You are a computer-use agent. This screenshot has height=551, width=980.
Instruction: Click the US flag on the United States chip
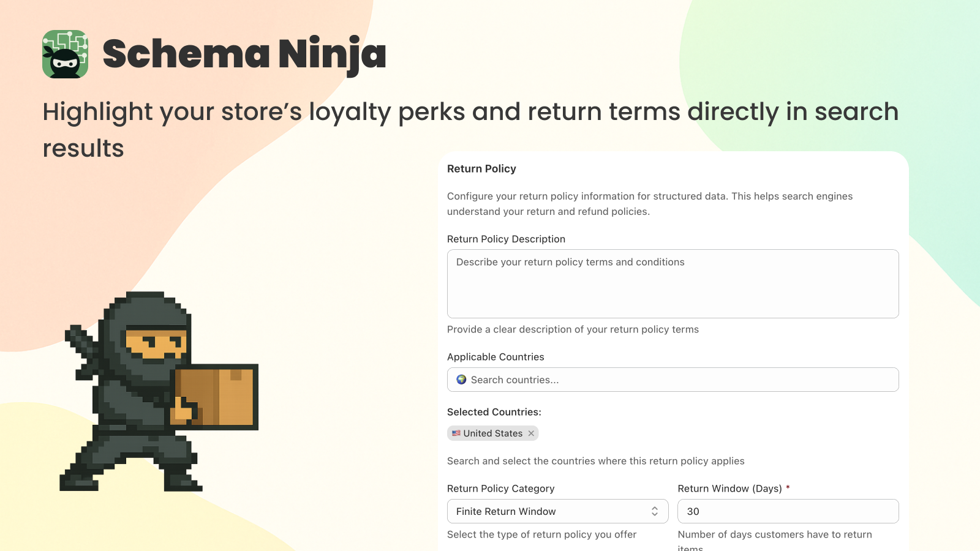point(456,433)
